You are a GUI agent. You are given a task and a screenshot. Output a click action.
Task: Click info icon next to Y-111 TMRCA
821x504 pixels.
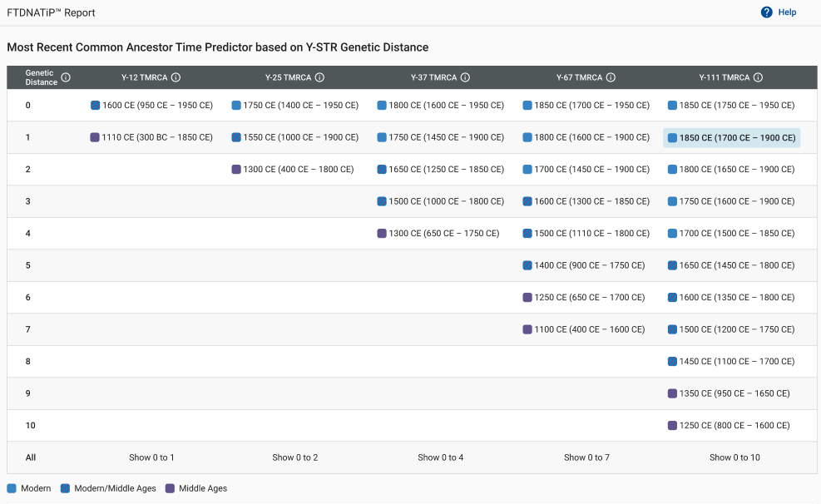758,77
